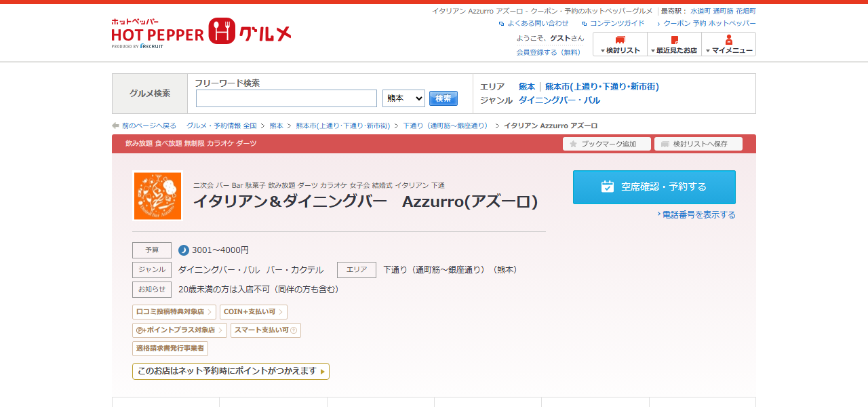
Task: Click 下通り（通町筋～銀座通り） breadcrumb
Action: click(x=446, y=126)
